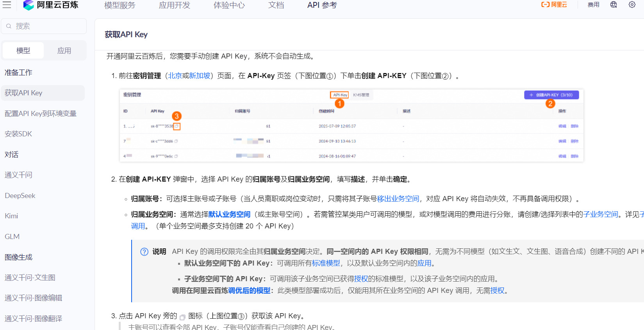Follow the 北京 key management link
644x330 pixels.
point(175,76)
